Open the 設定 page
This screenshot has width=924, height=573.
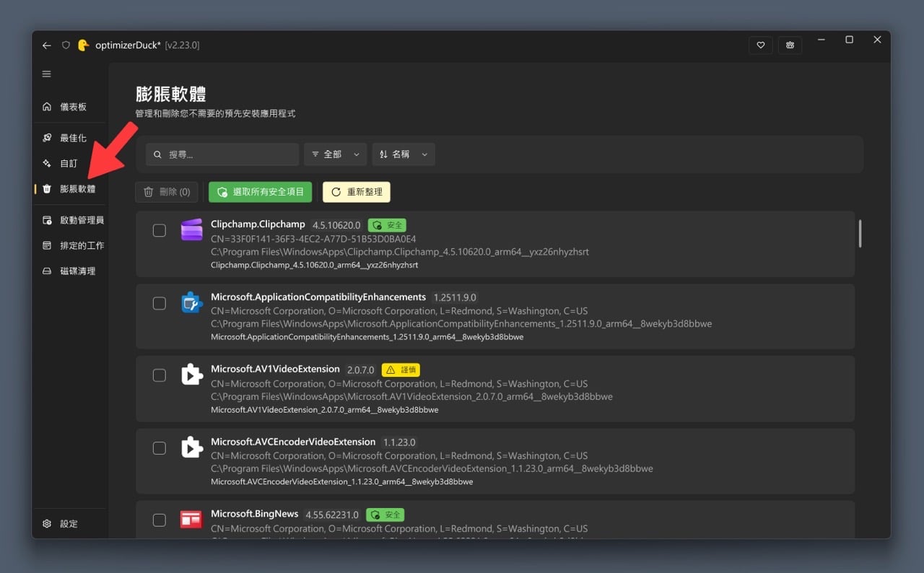click(69, 524)
